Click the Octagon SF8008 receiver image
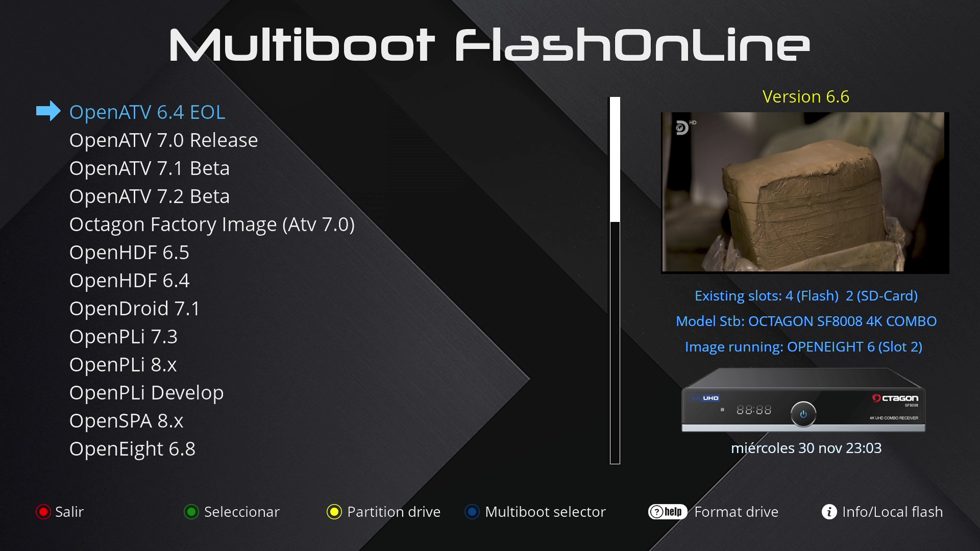This screenshot has height=551, width=980. coord(803,400)
